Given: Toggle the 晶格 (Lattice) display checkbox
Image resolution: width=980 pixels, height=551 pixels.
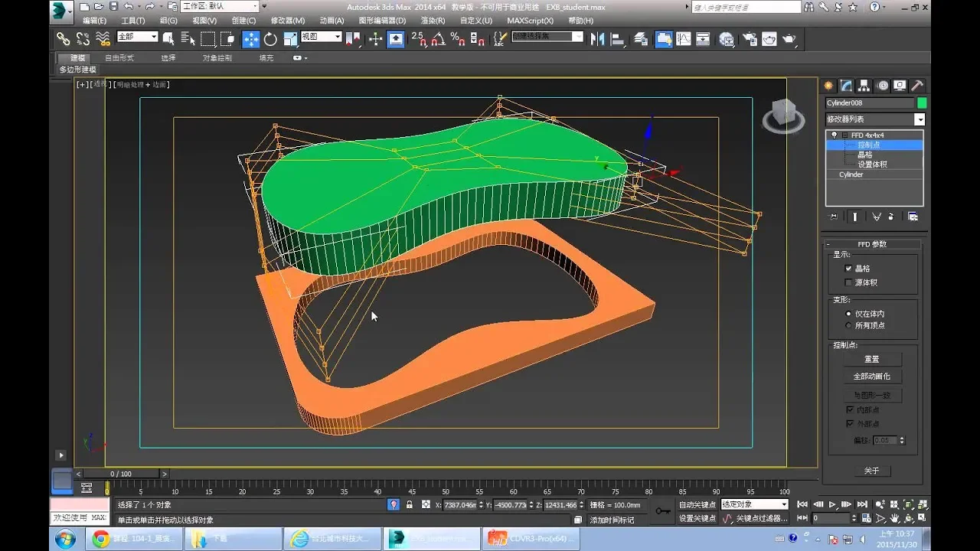Looking at the screenshot, I should click(x=848, y=269).
